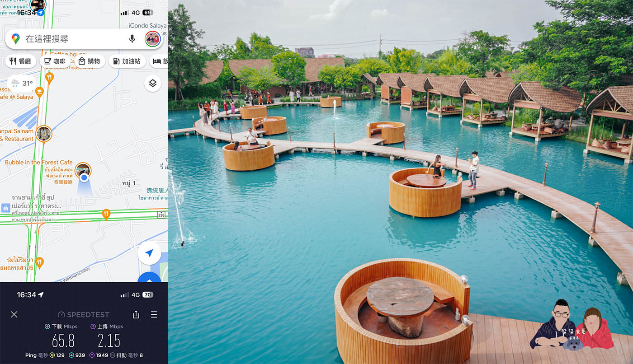Tap the blue current location dot

pyautogui.click(x=84, y=178)
